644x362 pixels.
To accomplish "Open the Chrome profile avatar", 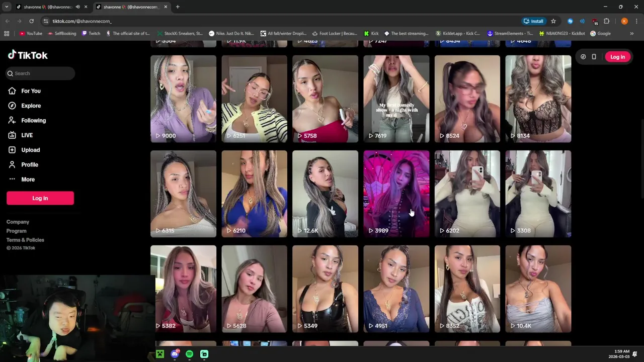I will 624,21.
